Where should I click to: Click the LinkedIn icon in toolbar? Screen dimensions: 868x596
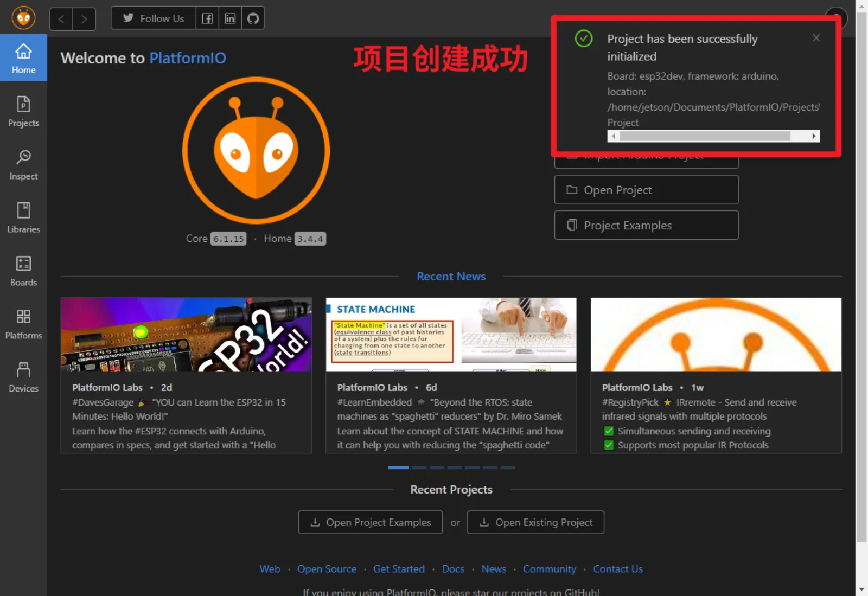pos(230,18)
